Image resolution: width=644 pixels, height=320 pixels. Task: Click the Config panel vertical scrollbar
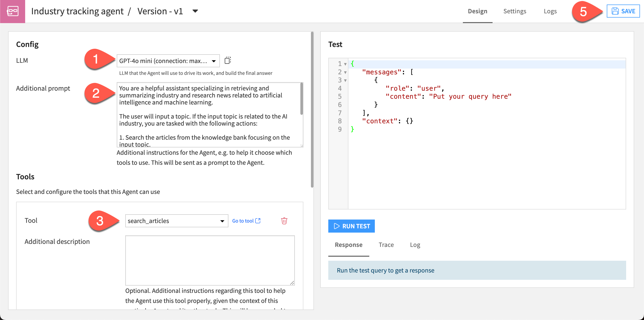click(312, 110)
